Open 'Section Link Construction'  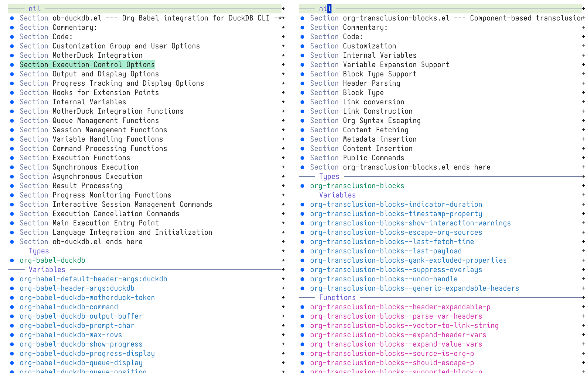point(361,111)
